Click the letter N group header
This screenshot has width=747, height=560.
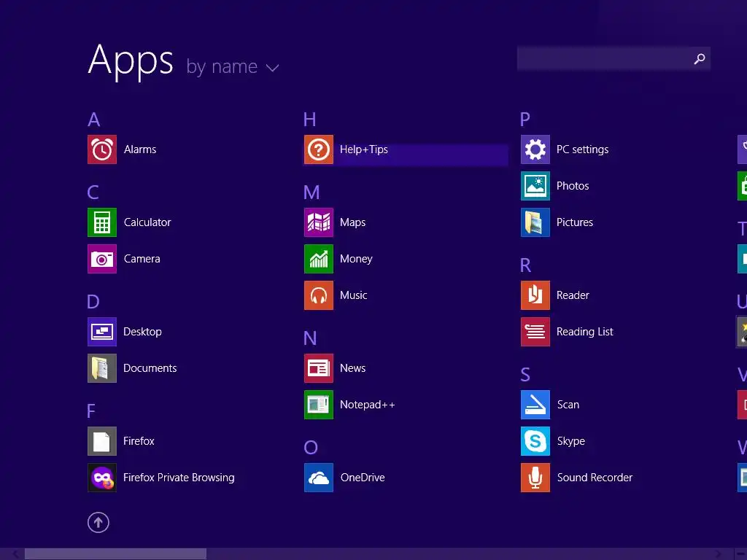tap(310, 338)
